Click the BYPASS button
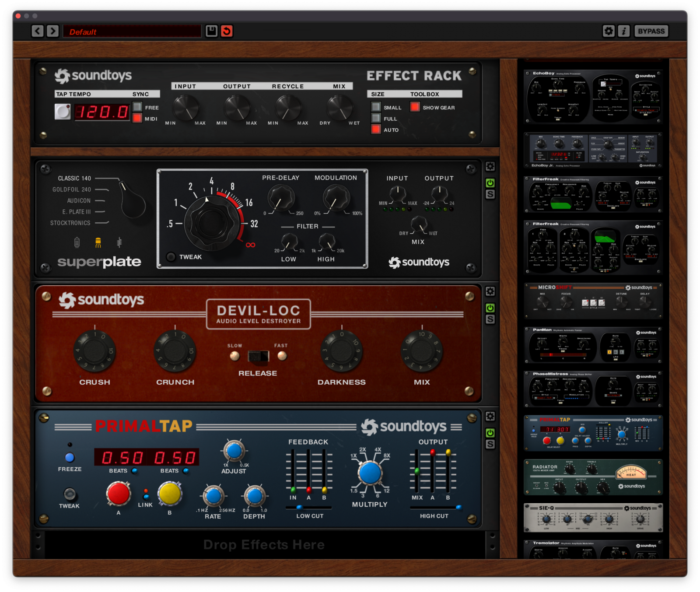 click(x=651, y=31)
